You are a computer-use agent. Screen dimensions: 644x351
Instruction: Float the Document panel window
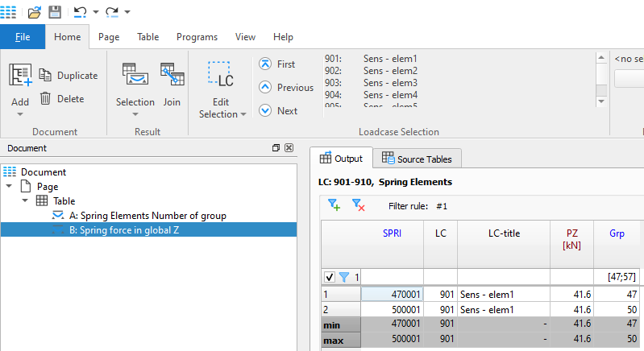(276, 147)
